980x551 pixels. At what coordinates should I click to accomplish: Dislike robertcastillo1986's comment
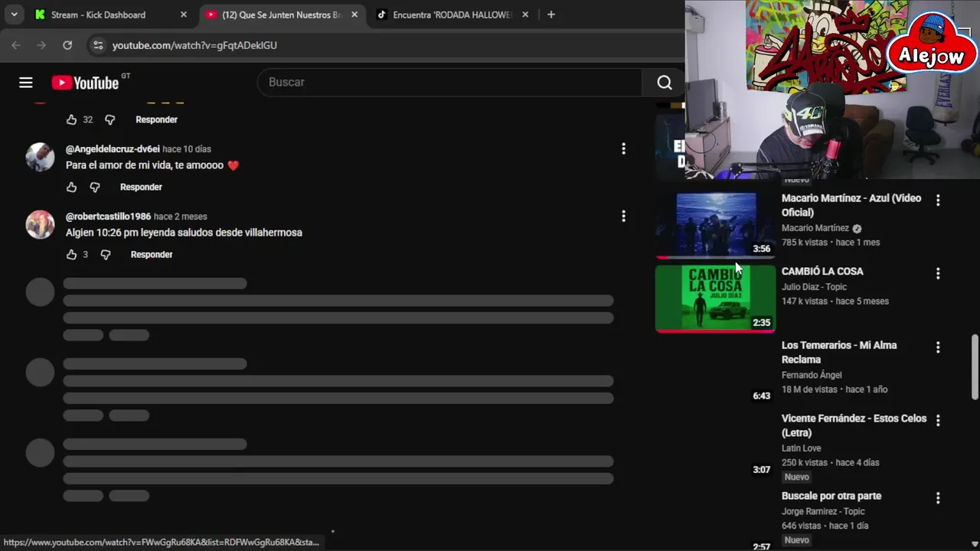(105, 254)
